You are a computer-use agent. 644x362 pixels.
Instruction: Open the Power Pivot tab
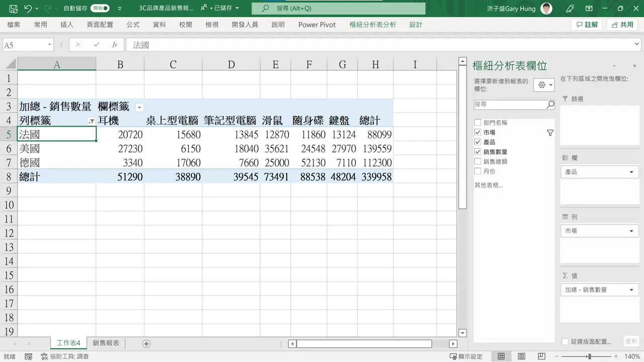317,25
